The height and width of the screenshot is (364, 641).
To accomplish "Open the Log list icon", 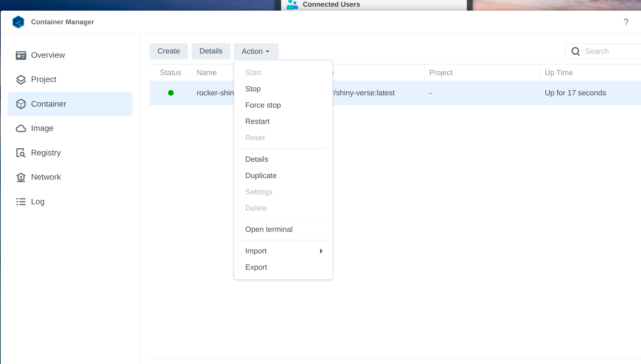I will pyautogui.click(x=21, y=202).
